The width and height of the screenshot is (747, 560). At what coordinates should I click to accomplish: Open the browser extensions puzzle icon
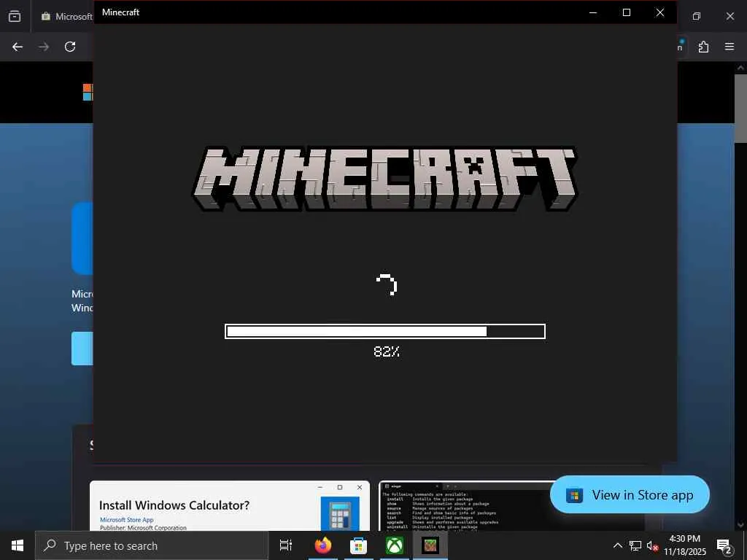(x=703, y=47)
